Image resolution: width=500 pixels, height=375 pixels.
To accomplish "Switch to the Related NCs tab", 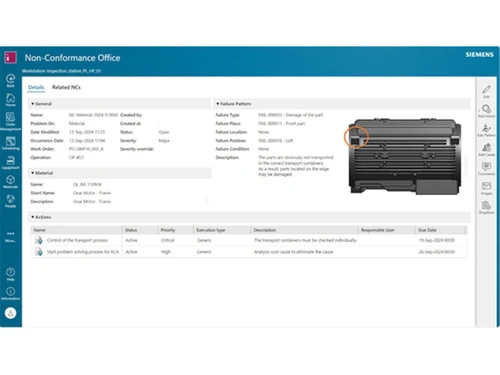I will (66, 87).
